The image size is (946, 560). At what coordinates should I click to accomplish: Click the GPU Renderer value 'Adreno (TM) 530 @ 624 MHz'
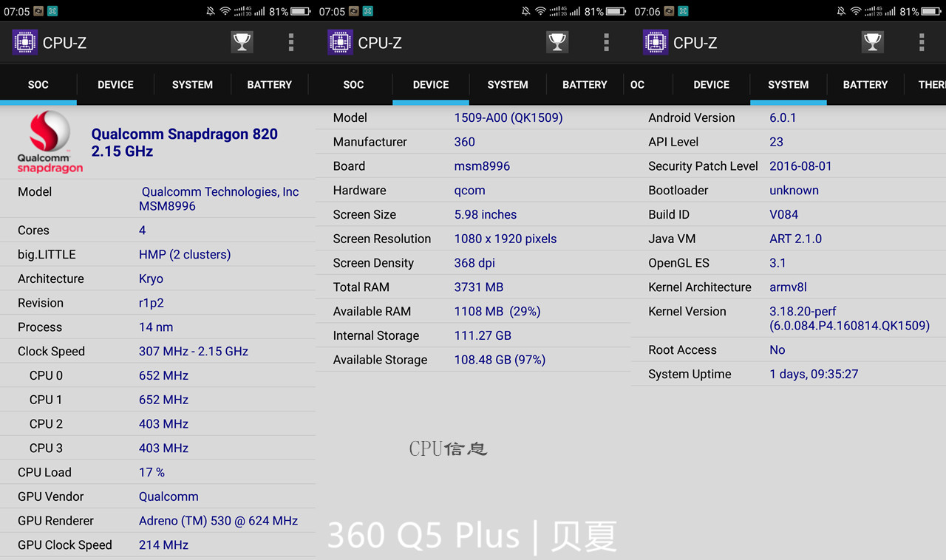pyautogui.click(x=219, y=521)
